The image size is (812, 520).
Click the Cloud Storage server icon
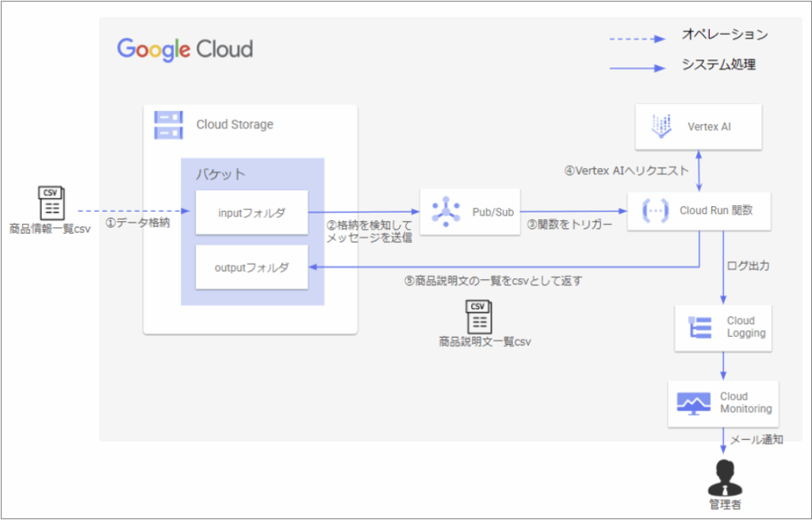coord(168,124)
